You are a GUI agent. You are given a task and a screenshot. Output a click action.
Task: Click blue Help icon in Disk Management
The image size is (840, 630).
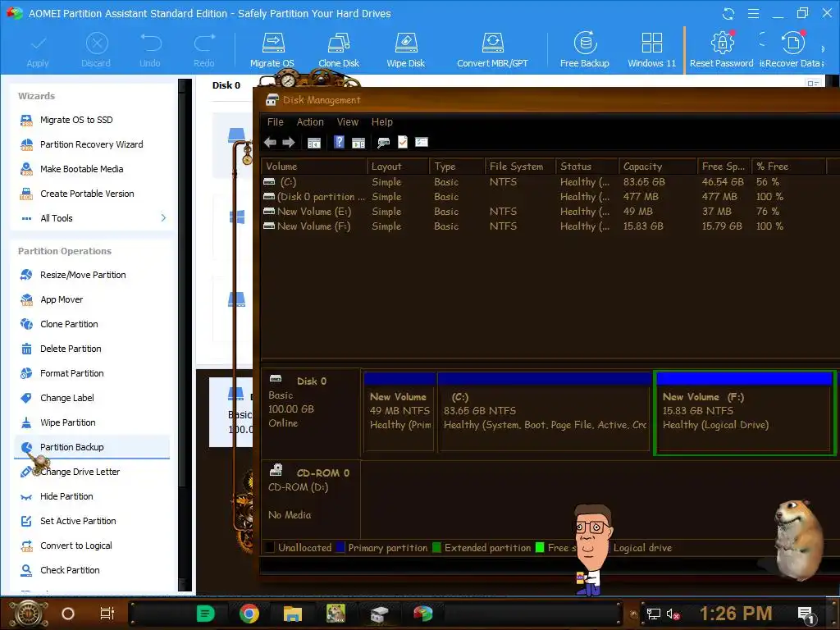point(339,142)
